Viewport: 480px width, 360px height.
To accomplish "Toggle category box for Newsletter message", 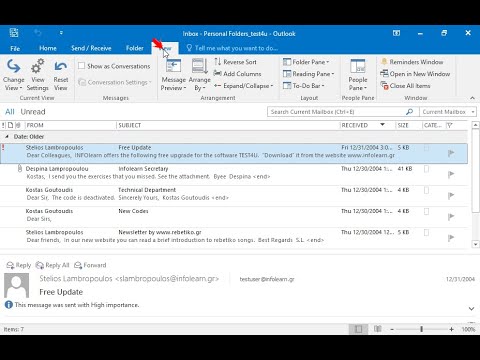I will pyautogui.click(x=426, y=233).
